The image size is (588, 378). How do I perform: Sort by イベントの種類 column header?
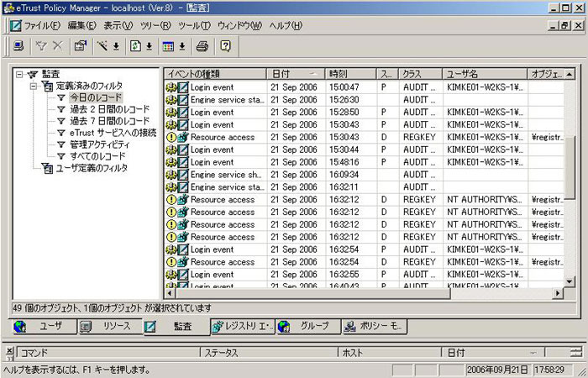coord(215,74)
